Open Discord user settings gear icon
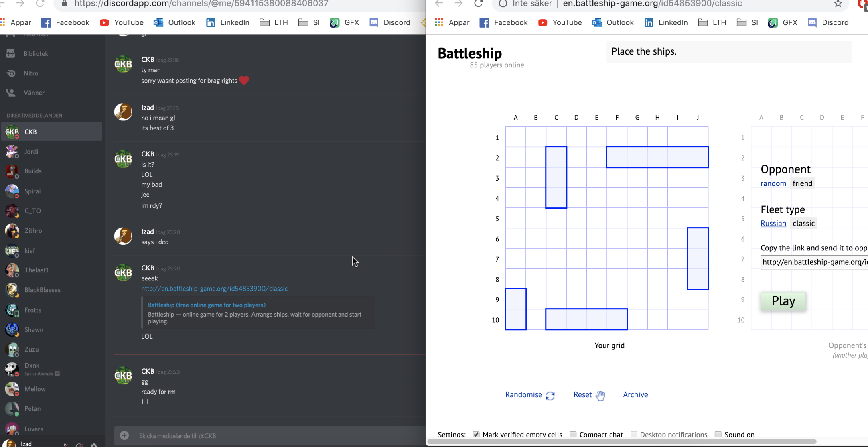Screen dimensions: 868x447 coord(94,445)
